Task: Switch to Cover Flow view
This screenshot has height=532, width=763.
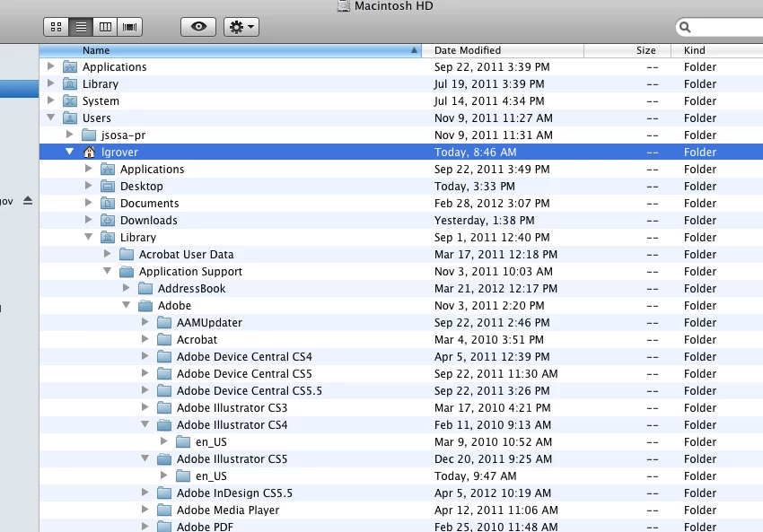Action: click(129, 27)
